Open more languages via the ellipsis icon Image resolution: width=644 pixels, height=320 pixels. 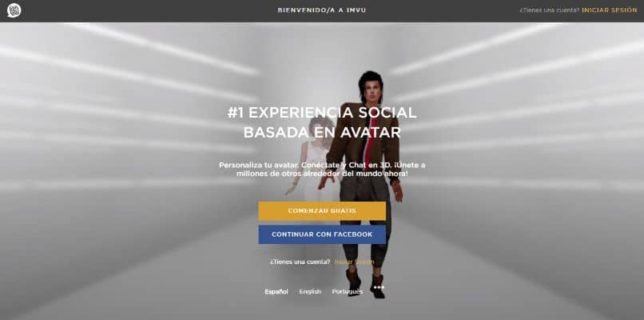pyautogui.click(x=379, y=287)
